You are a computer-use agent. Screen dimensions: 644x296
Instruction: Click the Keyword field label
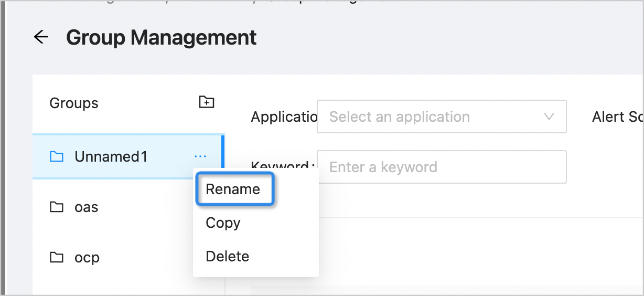[x=283, y=164]
